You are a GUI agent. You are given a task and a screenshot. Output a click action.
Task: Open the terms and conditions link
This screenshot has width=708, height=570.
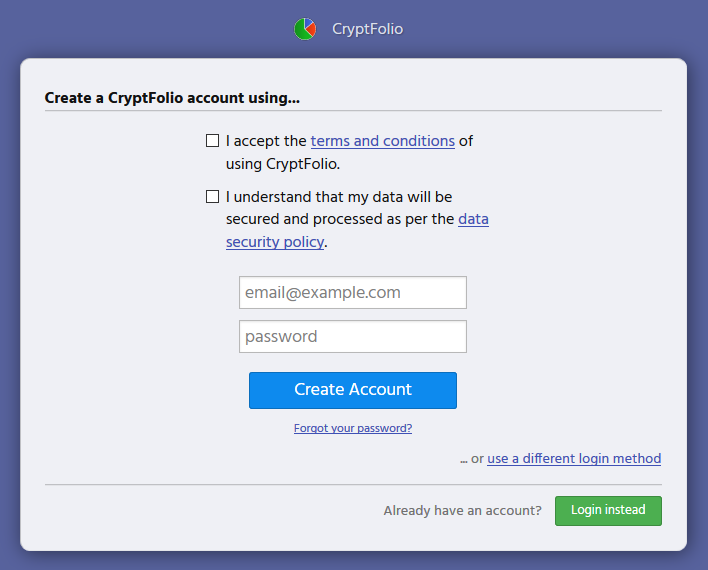pyautogui.click(x=382, y=141)
